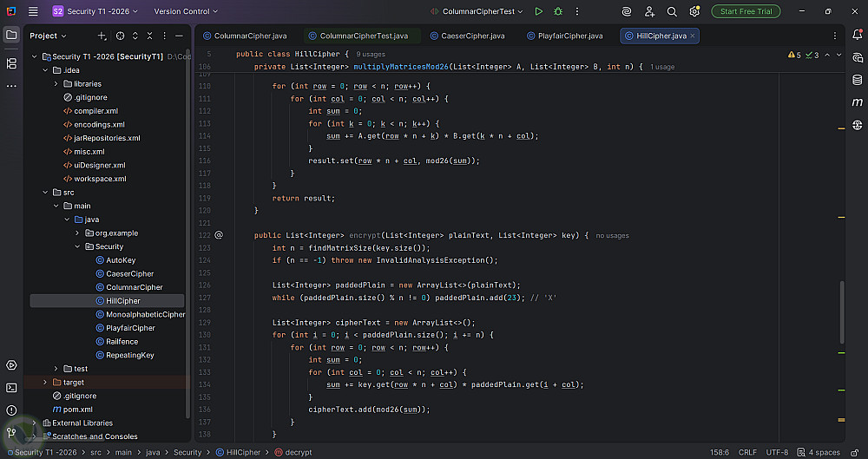The image size is (868, 459).
Task: Open the Problems tool window
Action: point(11,410)
